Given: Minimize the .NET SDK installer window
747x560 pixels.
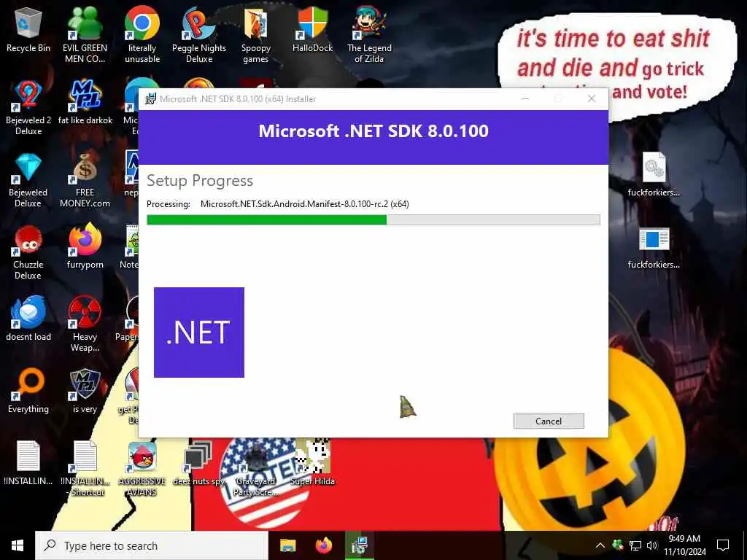Looking at the screenshot, I should click(x=525, y=98).
